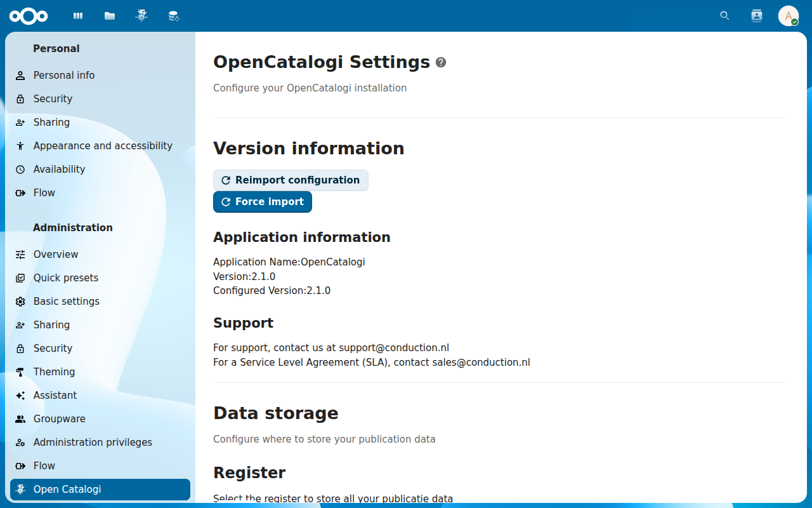This screenshot has height=508, width=812.
Task: Click the Flow icon under the Personal section
Action: tap(20, 193)
